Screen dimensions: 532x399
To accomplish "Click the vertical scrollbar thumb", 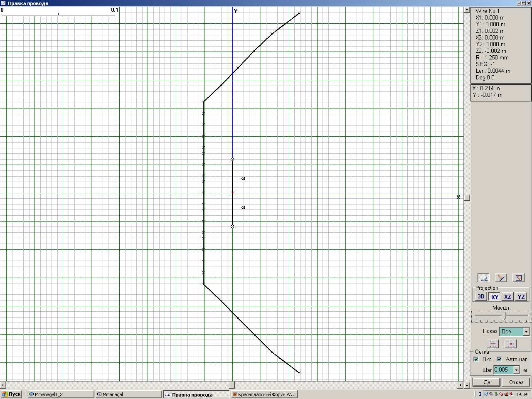I will (467, 197).
